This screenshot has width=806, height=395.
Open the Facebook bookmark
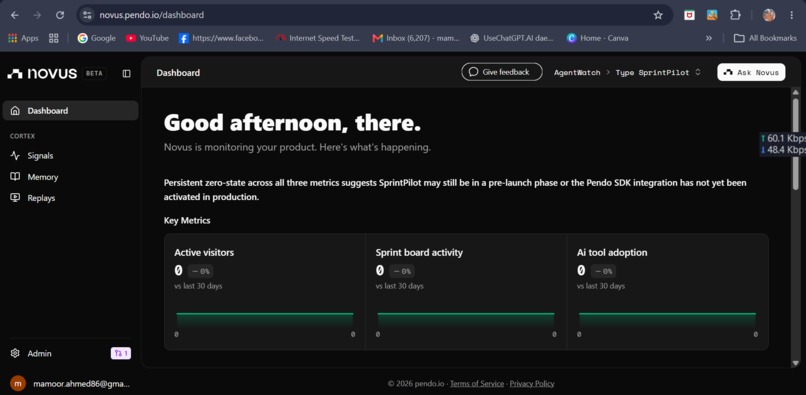(221, 38)
